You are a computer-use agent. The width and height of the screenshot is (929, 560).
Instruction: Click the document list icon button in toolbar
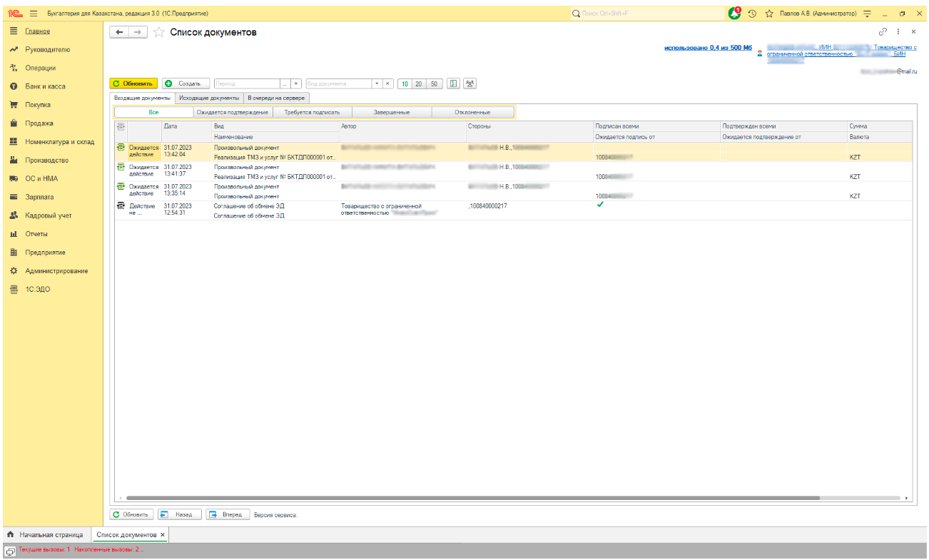[x=453, y=83]
